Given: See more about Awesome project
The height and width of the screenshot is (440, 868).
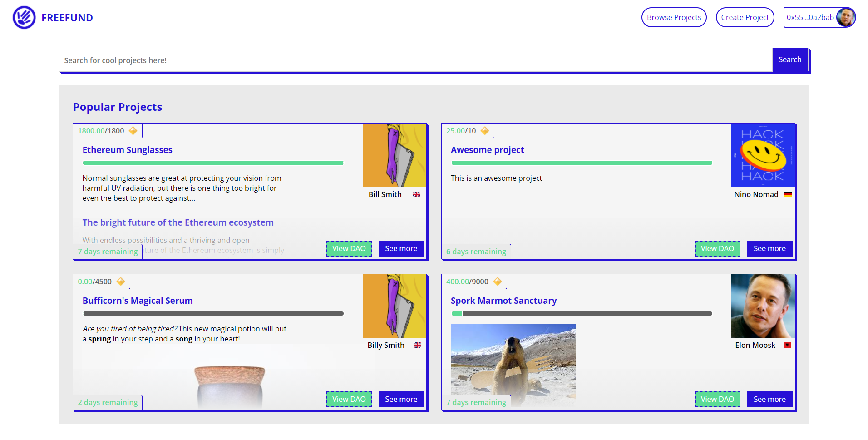Looking at the screenshot, I should click(769, 248).
